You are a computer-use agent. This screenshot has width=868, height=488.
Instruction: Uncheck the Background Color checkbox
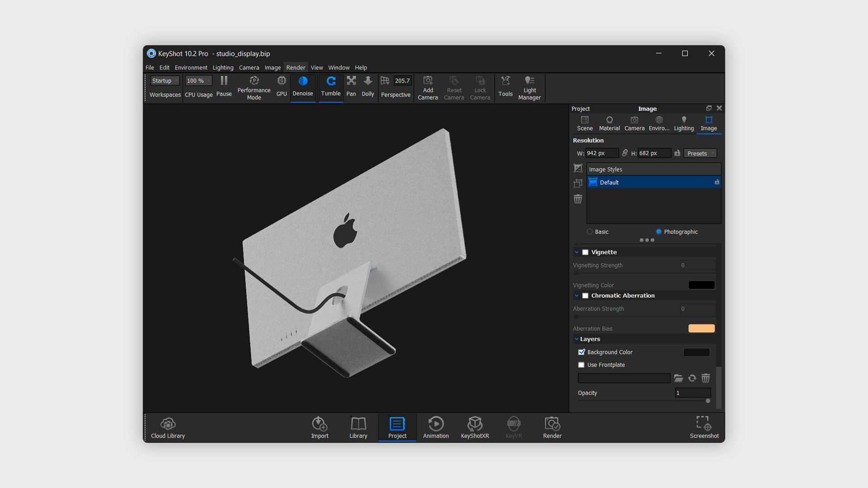582,352
